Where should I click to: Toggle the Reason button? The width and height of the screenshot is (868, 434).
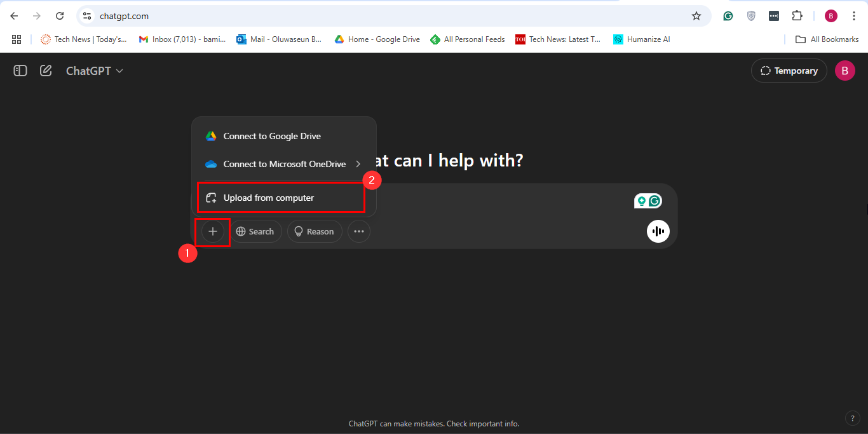pyautogui.click(x=315, y=231)
